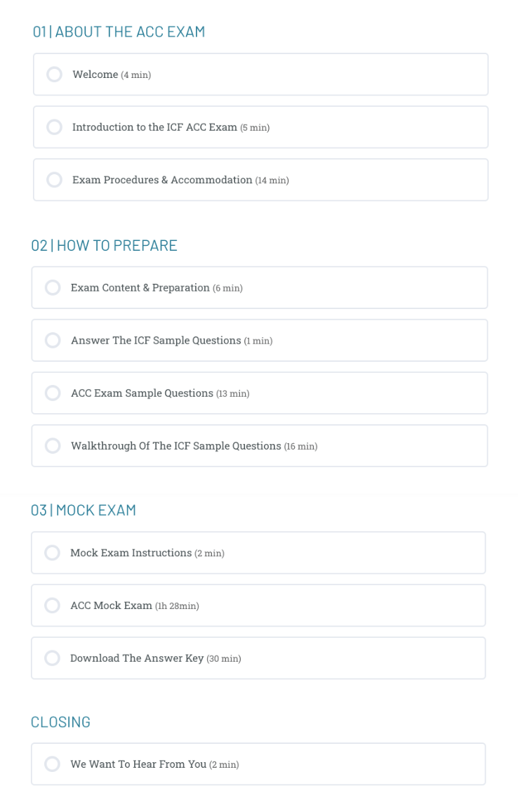Toggle completion circle for Introduction to the ICF ACC Exam
The image size is (518, 812).
(54, 127)
